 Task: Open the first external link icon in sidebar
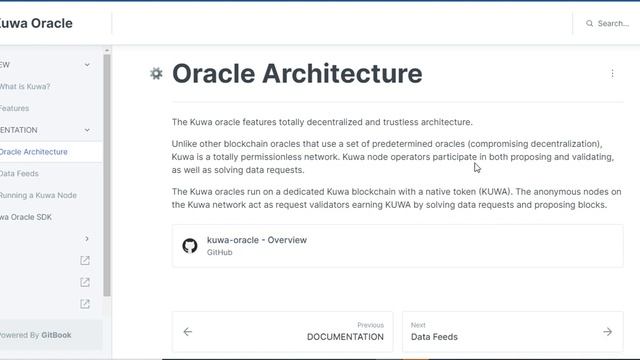pos(85,260)
